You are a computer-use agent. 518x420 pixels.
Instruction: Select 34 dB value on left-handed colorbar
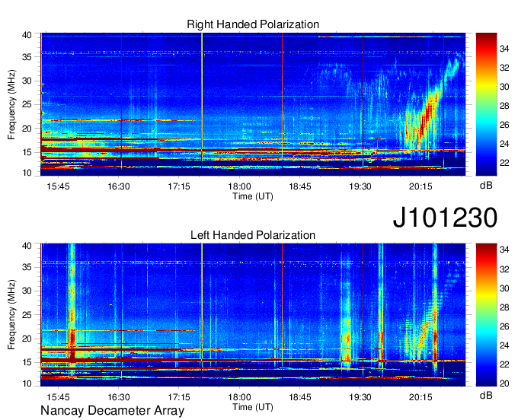point(504,250)
